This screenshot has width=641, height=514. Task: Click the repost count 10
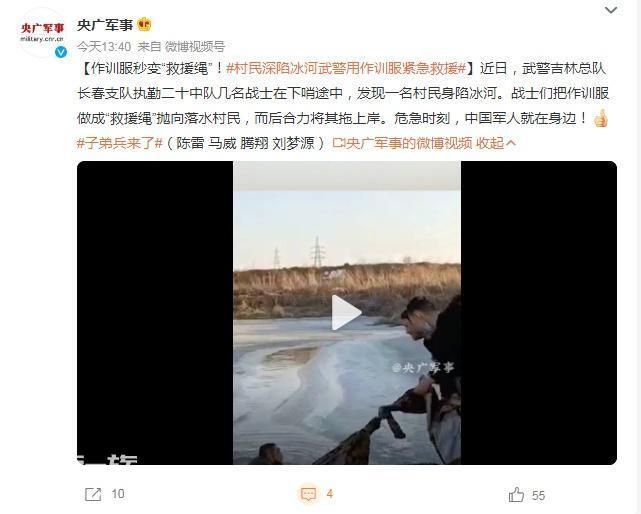pos(118,494)
